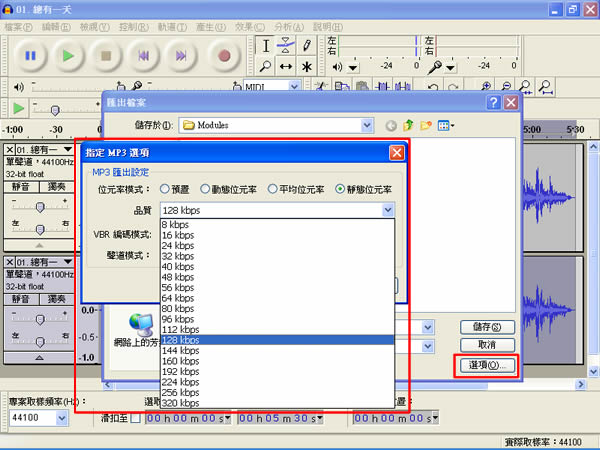Click the 選項(O)... Options button
The height and width of the screenshot is (450, 600).
(487, 365)
